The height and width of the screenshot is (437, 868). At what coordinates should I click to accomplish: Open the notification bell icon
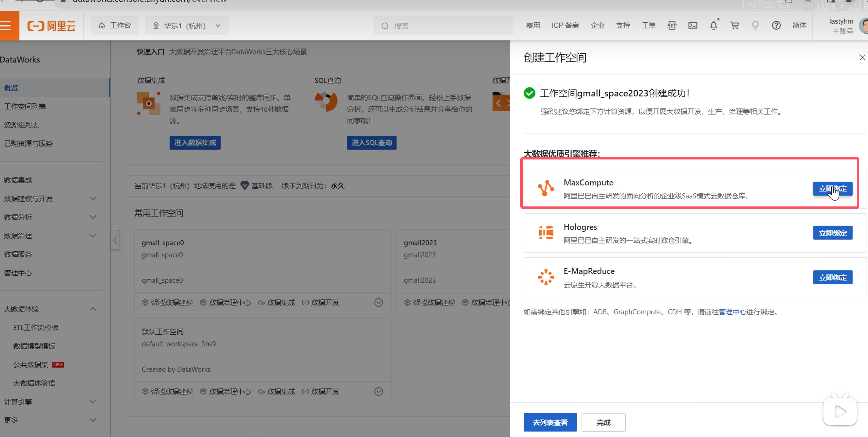click(x=713, y=26)
